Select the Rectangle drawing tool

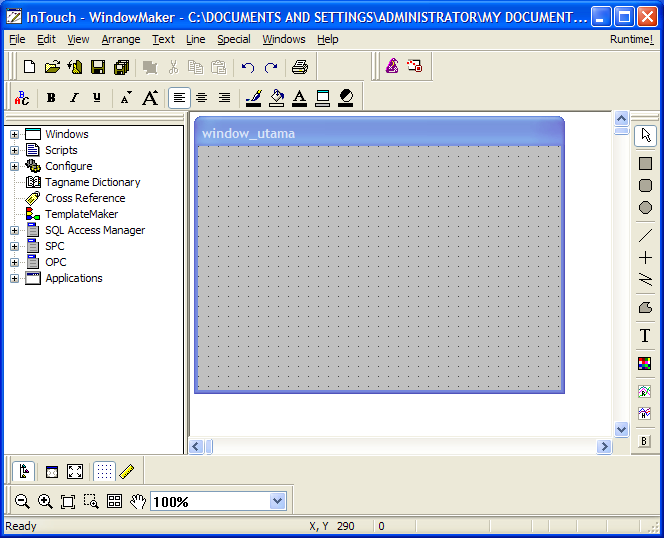click(645, 164)
